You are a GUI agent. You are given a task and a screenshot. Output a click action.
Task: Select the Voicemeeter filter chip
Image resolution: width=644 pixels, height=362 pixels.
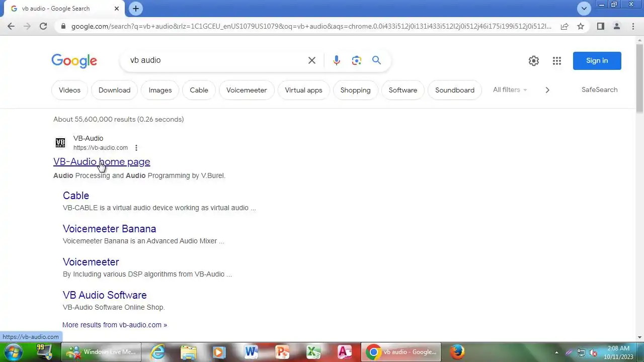click(247, 90)
